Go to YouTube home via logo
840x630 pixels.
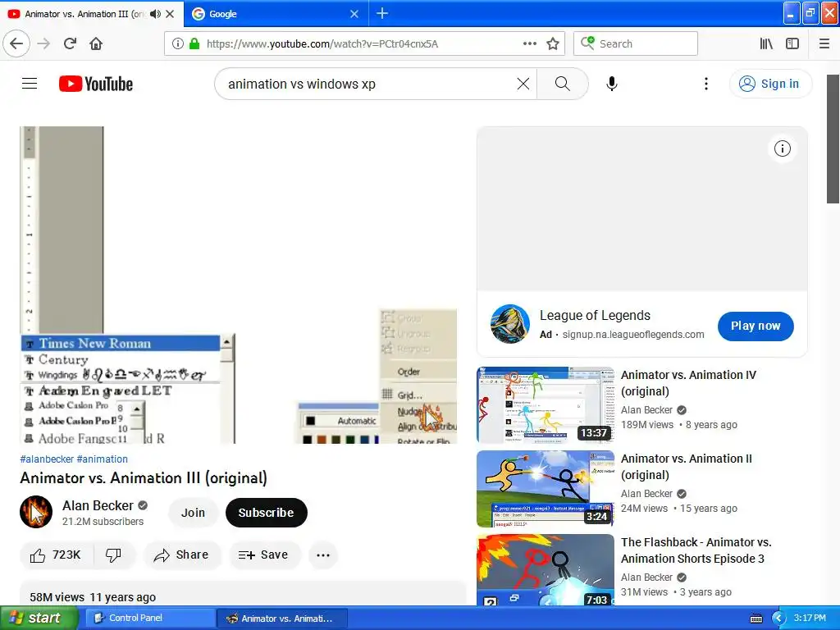click(96, 84)
